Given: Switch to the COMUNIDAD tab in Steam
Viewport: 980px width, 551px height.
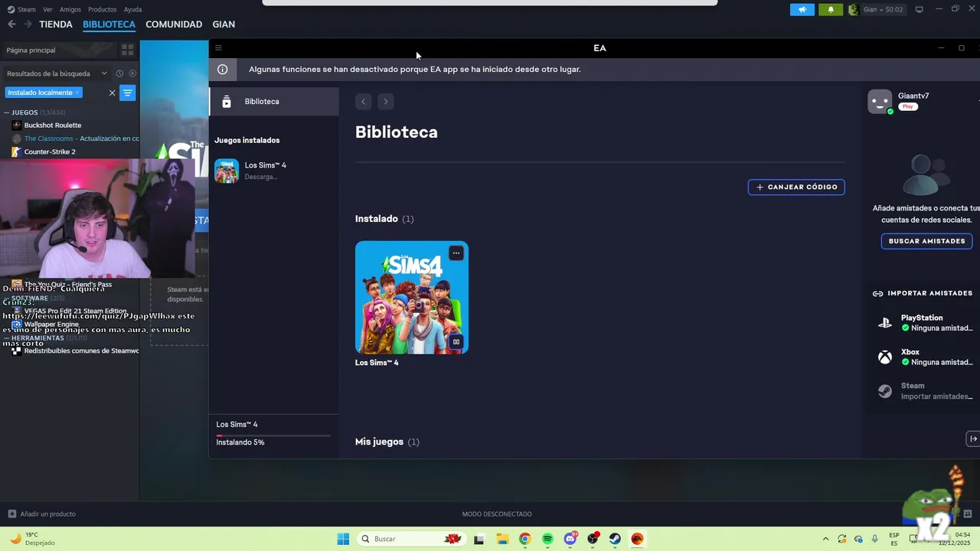Looking at the screenshot, I should 174,24.
